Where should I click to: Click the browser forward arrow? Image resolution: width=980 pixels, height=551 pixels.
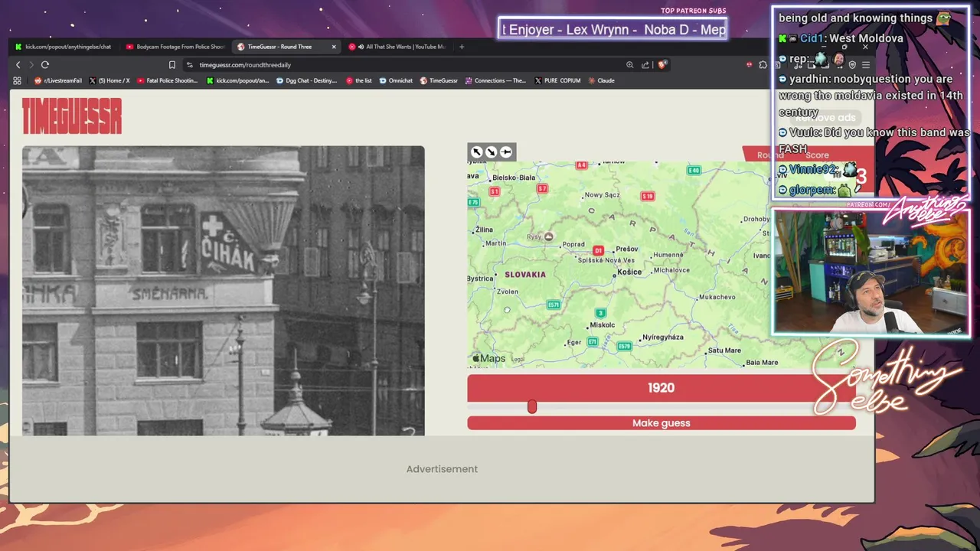click(31, 65)
